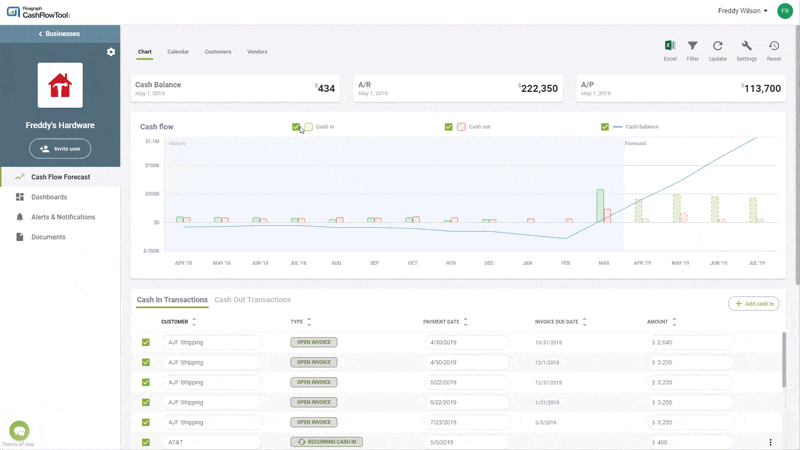Click invoice due date 3/3/2019

click(545, 423)
